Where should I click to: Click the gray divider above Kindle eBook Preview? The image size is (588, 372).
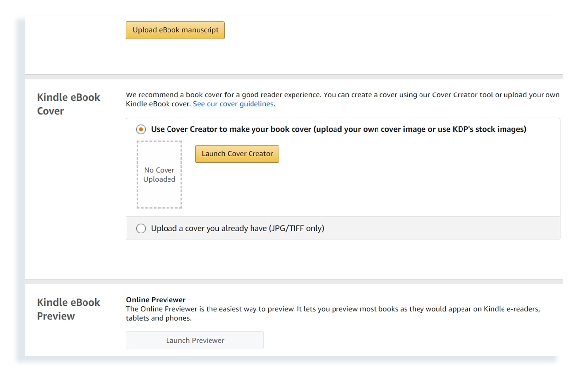pos(294,281)
